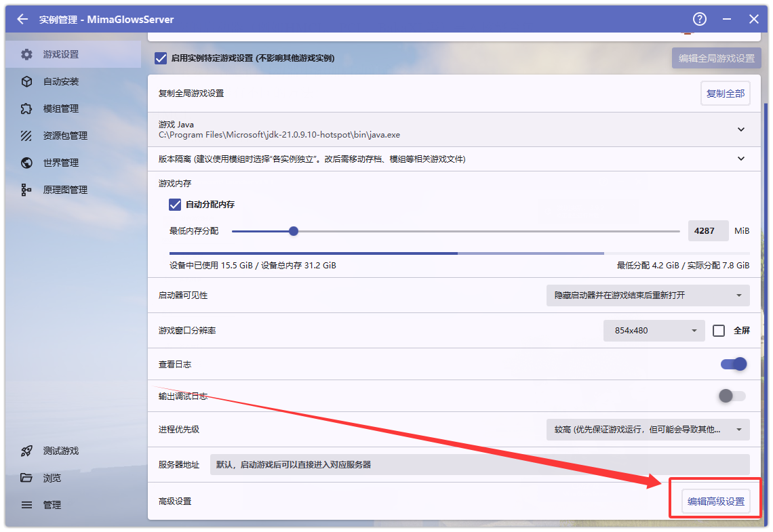This screenshot has height=532, width=773.
Task: Click the 自动安装 cube icon
Action: click(26, 81)
